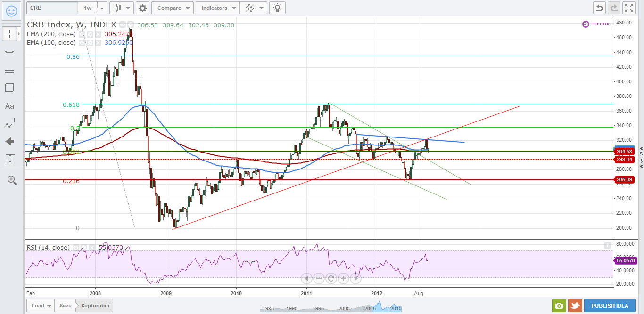Click the EOD DATA badge
Screen dimensions: 644x314
(x=596, y=24)
